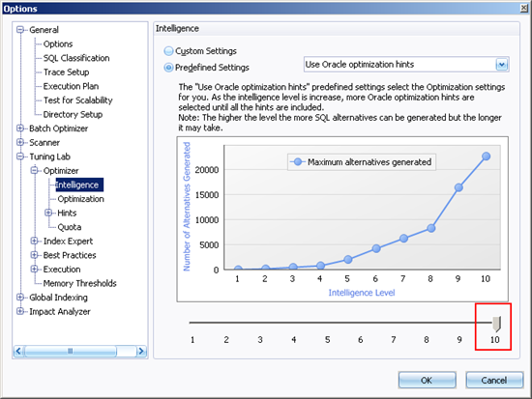Open the Optimization tree item
The width and height of the screenshot is (532, 399).
pyautogui.click(x=80, y=199)
